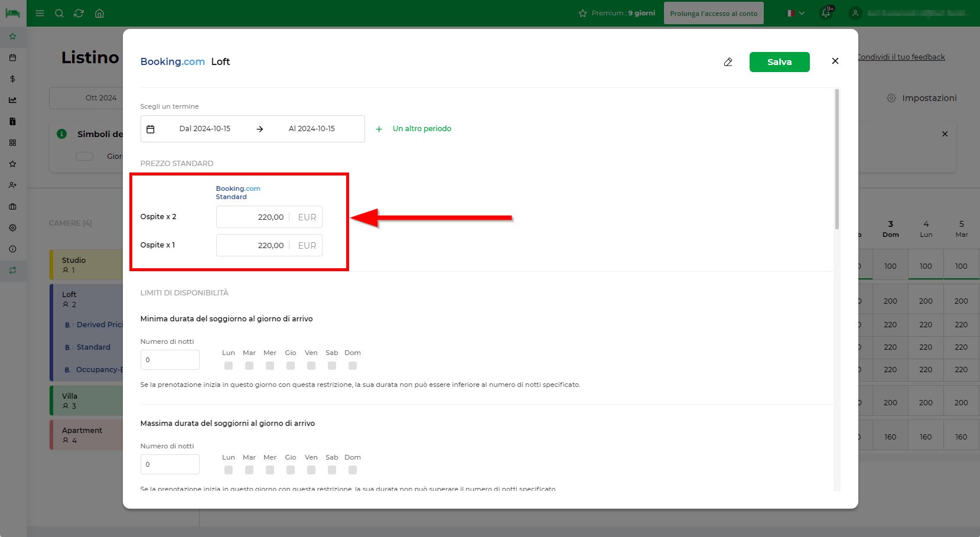Image resolution: width=980 pixels, height=537 pixels.
Task: Check Mar under minimum stay
Action: coord(249,366)
